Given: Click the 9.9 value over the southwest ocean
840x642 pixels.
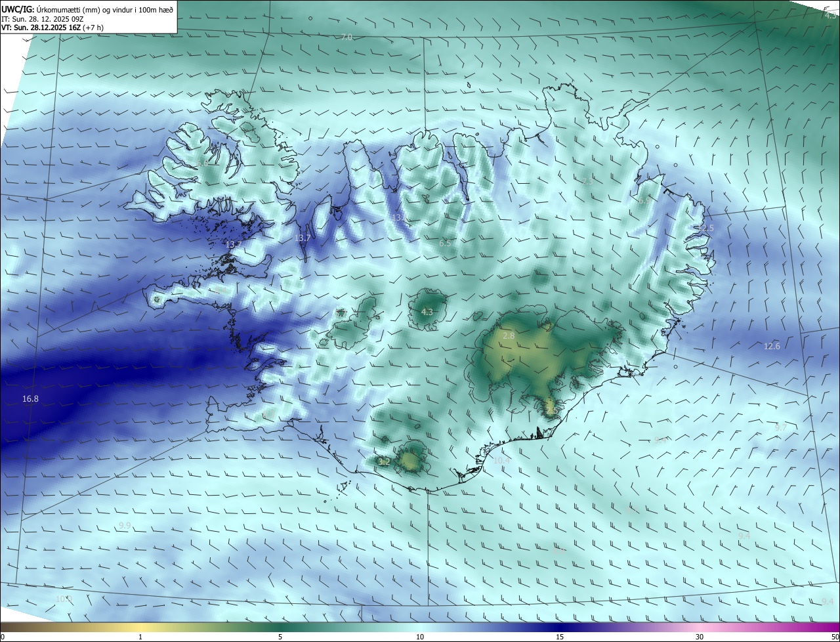Looking at the screenshot, I should click(x=125, y=525).
